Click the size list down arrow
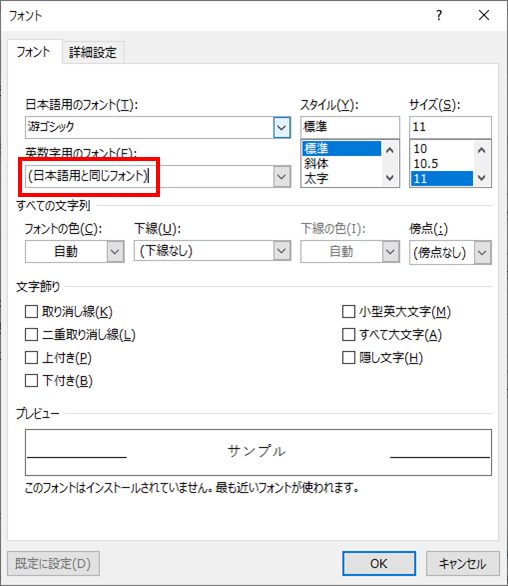 (481, 178)
